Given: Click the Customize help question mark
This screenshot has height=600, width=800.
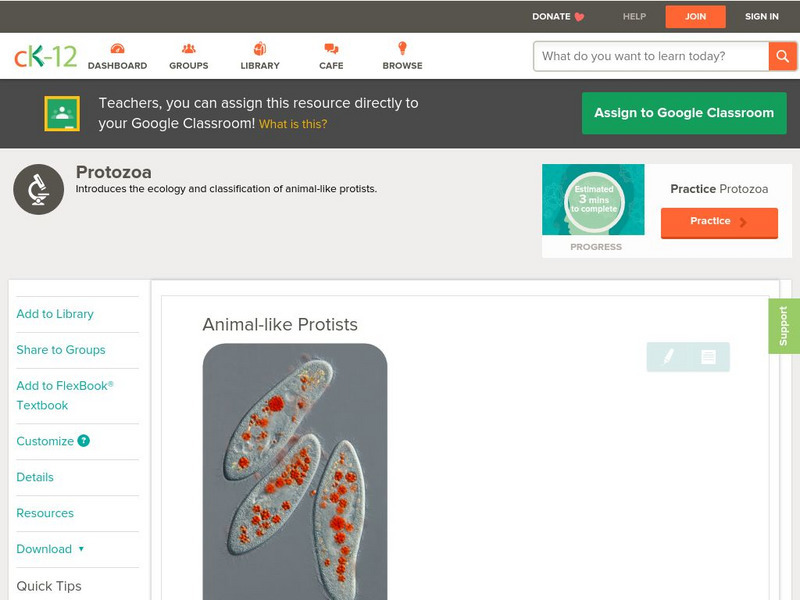Looking at the screenshot, I should click(x=84, y=441).
